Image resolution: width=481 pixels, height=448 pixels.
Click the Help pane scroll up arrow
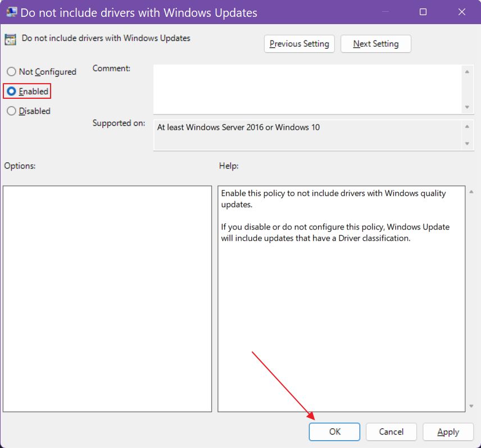point(471,192)
